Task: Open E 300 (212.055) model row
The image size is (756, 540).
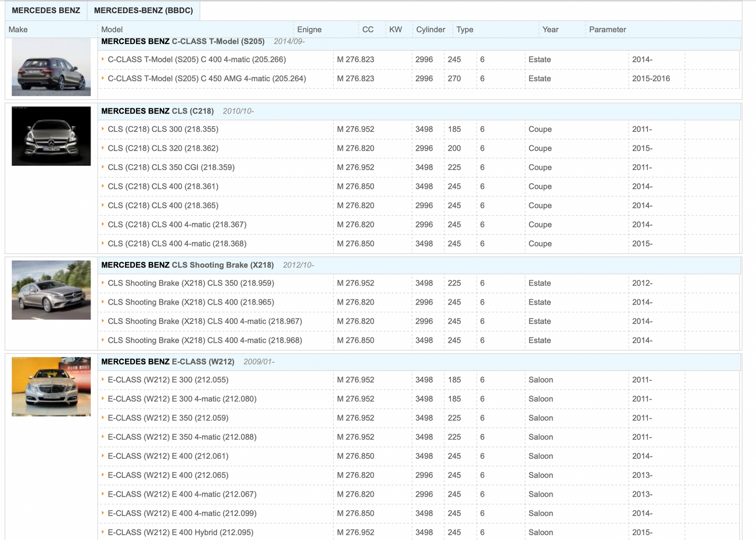Action: (168, 380)
